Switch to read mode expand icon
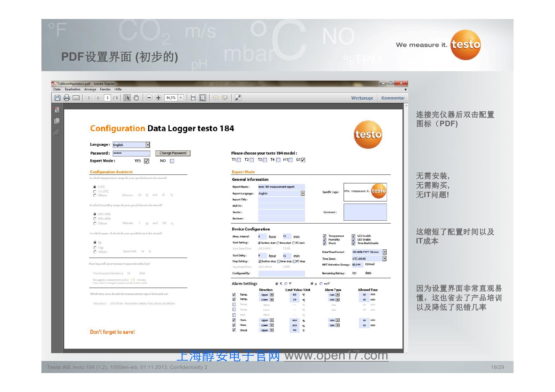This screenshot has width=555, height=392. [238, 98]
